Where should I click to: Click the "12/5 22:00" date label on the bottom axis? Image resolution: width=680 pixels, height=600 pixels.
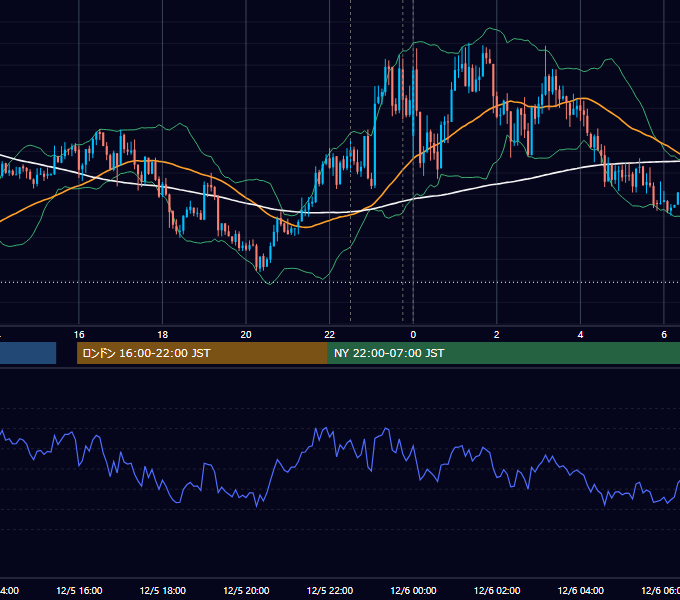[x=330, y=591]
